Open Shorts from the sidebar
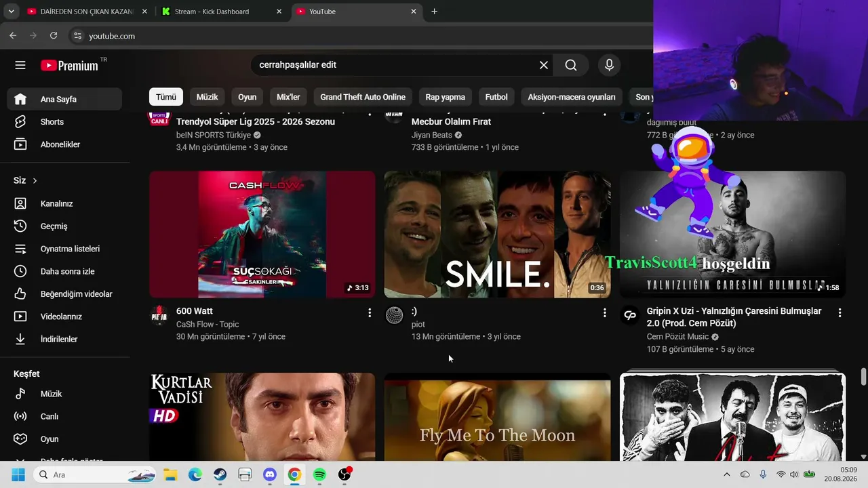Viewport: 868px width, 488px height. click(65, 122)
